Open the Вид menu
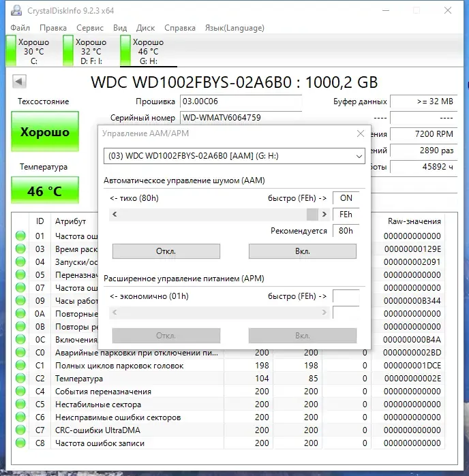The image size is (469, 476). [120, 28]
